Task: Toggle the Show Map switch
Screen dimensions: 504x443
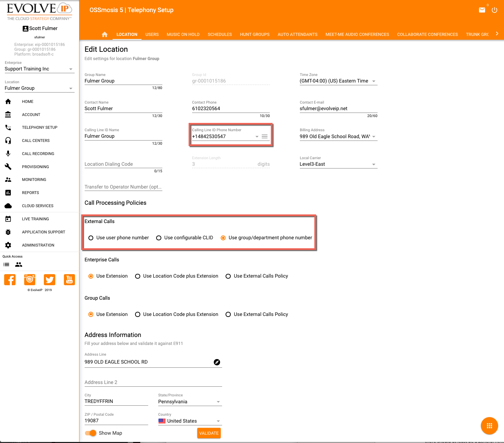Action: (91, 433)
